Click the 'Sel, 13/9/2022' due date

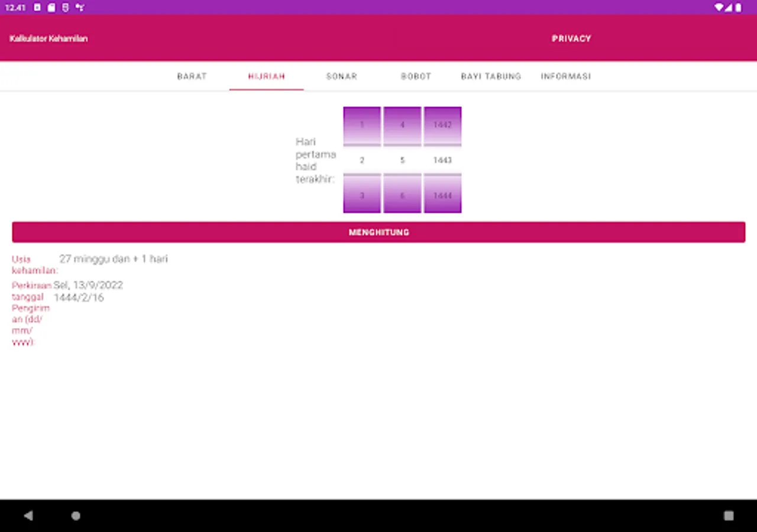[x=88, y=285]
